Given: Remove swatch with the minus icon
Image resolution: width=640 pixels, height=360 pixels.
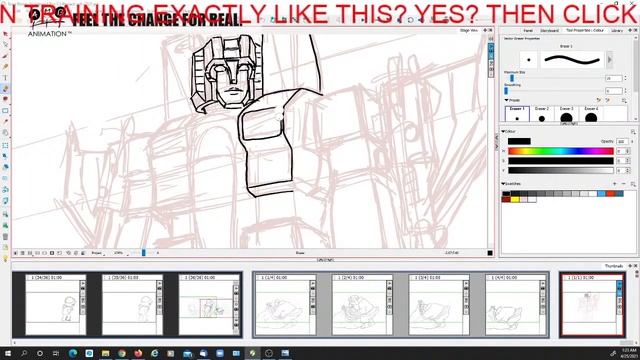Looking at the screenshot, I should (x=623, y=184).
